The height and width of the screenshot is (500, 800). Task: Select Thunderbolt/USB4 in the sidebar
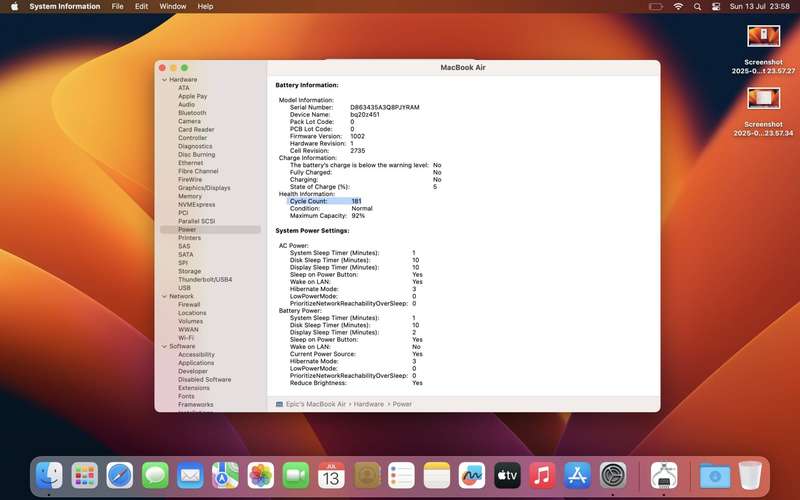point(205,280)
